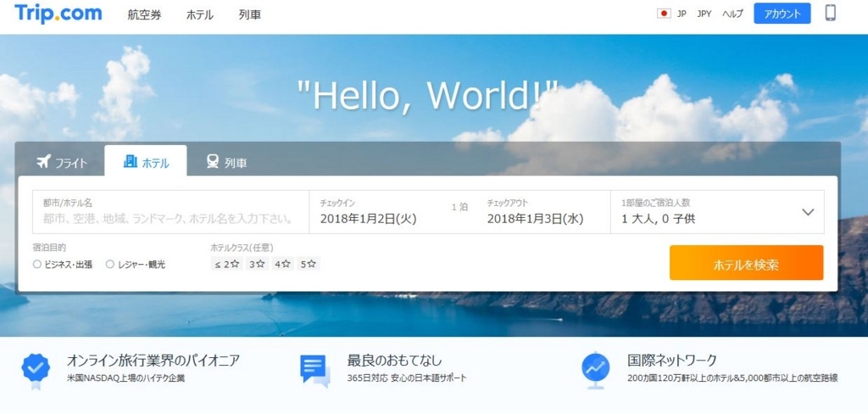The height and width of the screenshot is (414, 868).
Task: Click the airplane icon on フライト tab
Action: pos(44,162)
